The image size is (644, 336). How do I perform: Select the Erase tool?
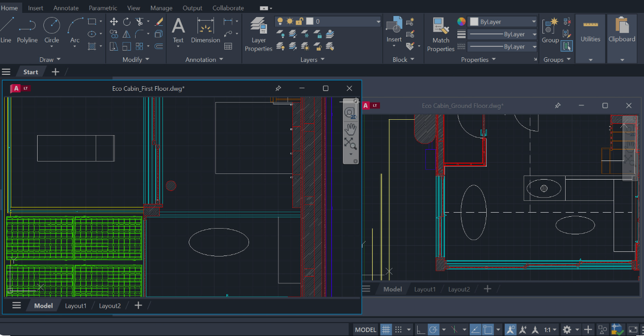(159, 22)
